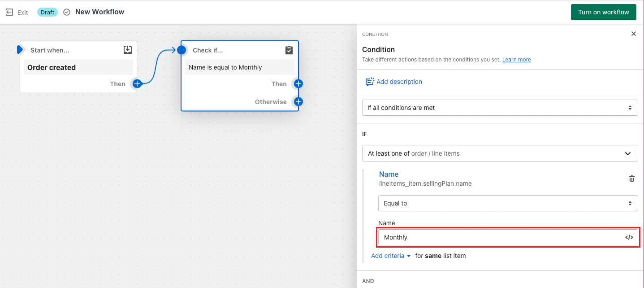The height and width of the screenshot is (288, 644).
Task: Click the trigger icon on Start when card
Action: coord(128,50)
